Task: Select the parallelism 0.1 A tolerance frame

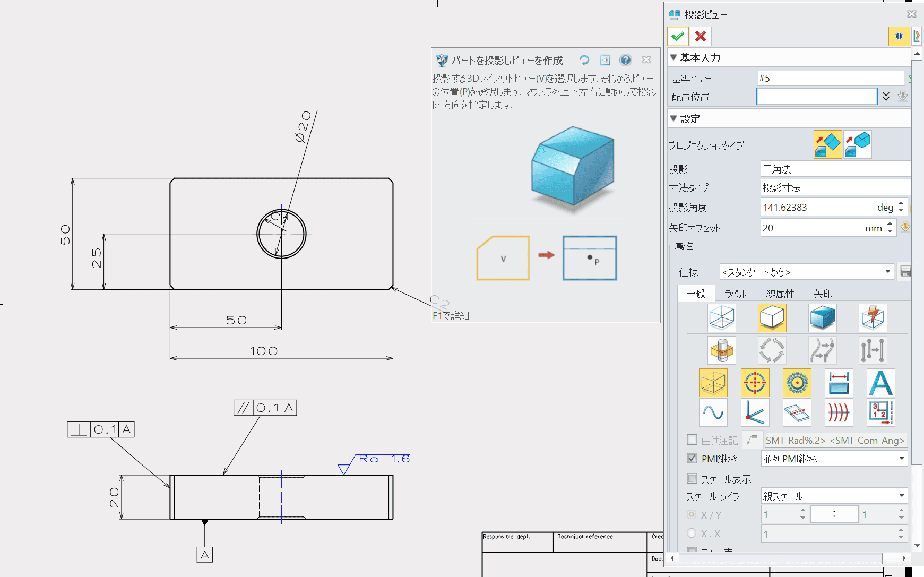Action: (265, 407)
